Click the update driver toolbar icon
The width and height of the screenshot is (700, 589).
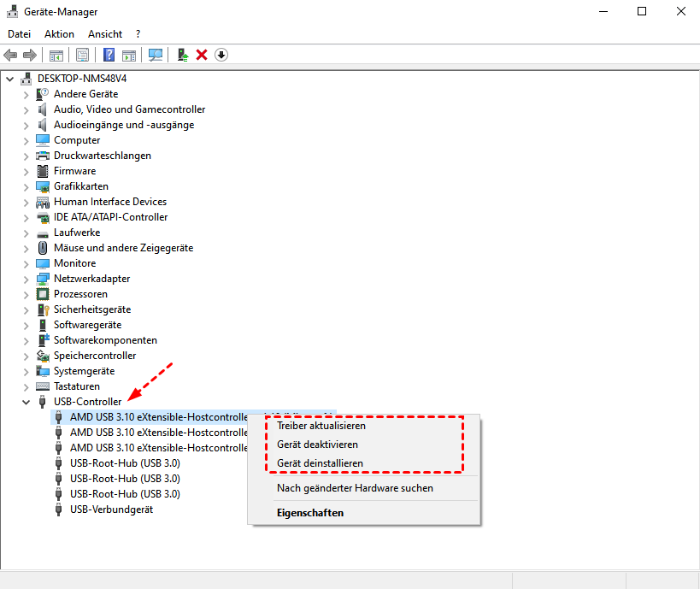[x=182, y=55]
